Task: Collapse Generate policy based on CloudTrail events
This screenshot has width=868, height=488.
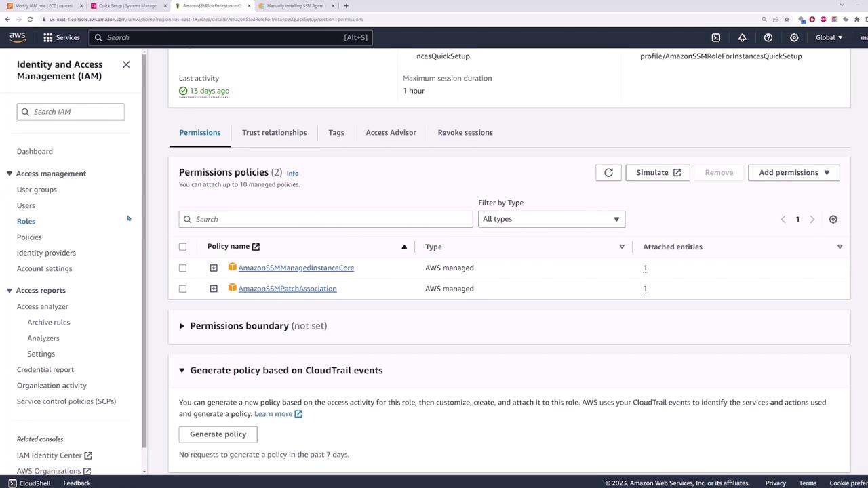Action: point(182,371)
